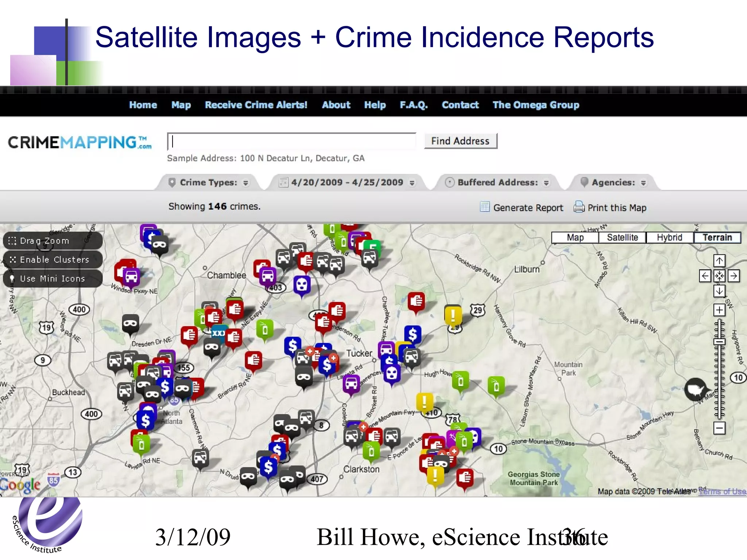Pan the map right arrow
The height and width of the screenshot is (560, 747).
734,276
